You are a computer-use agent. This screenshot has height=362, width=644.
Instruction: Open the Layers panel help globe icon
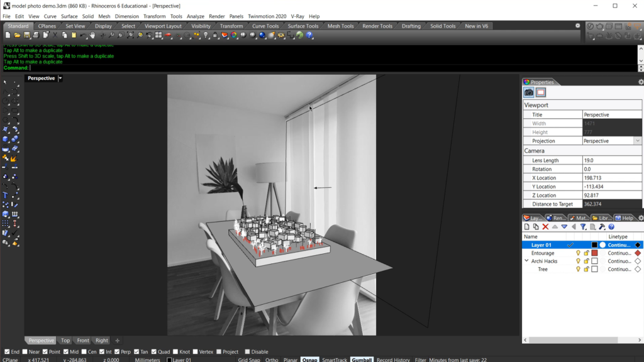pyautogui.click(x=611, y=226)
